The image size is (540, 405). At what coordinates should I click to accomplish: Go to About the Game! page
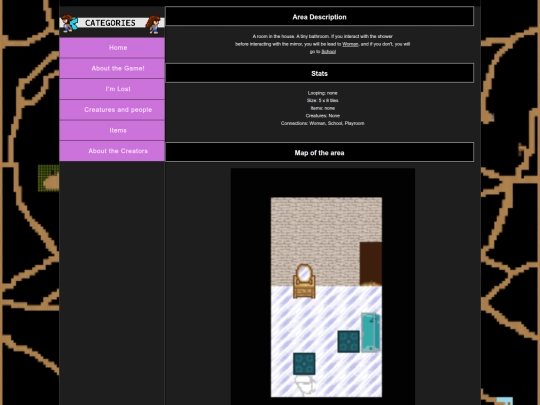click(112, 68)
